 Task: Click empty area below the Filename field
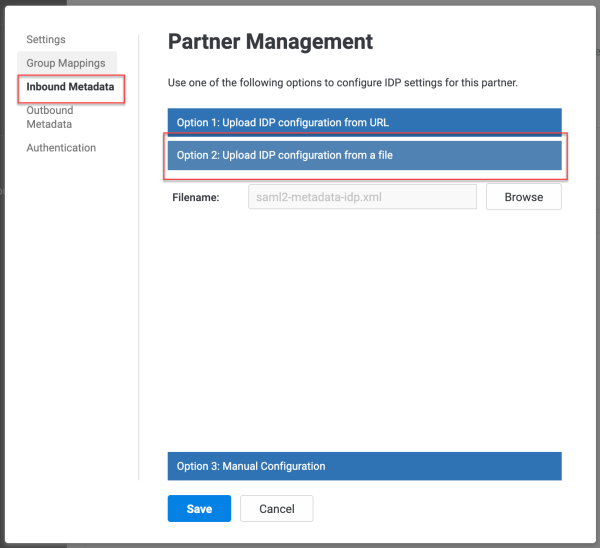(364, 329)
